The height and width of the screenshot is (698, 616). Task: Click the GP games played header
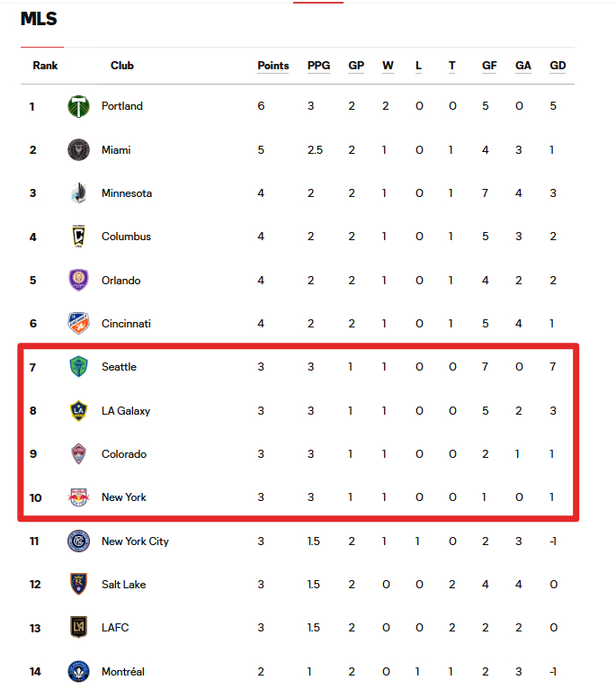[x=356, y=66]
